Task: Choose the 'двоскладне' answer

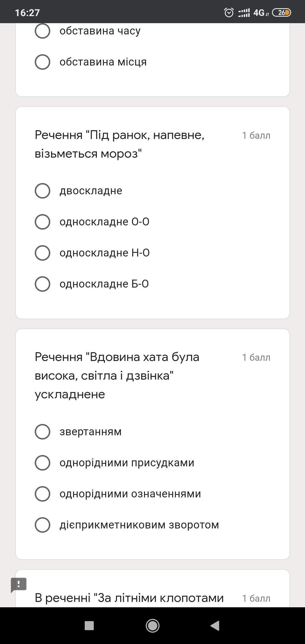Action: click(42, 191)
